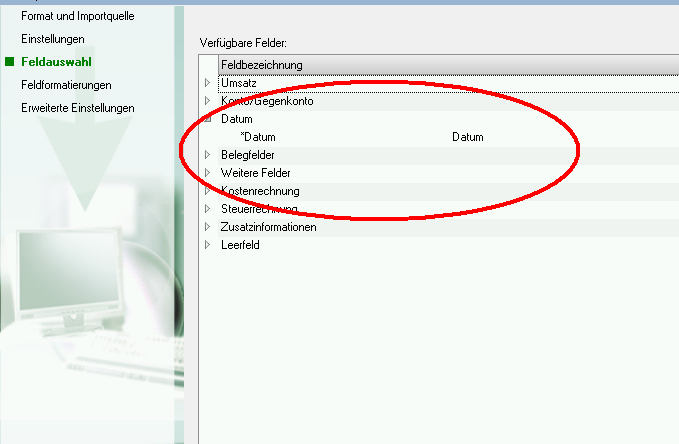
Task: Expand the Steuerrechnung field group
Action: point(207,209)
